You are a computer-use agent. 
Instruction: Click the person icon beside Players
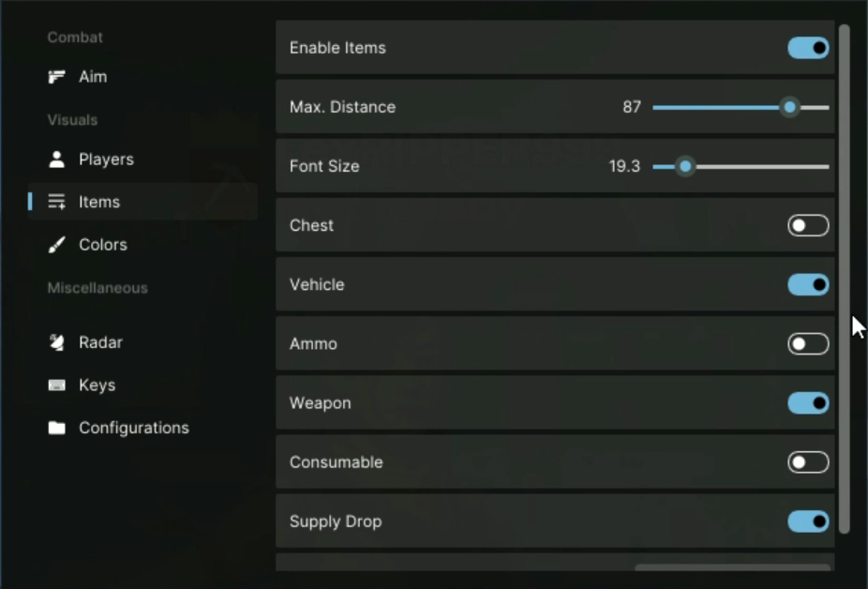tap(57, 159)
